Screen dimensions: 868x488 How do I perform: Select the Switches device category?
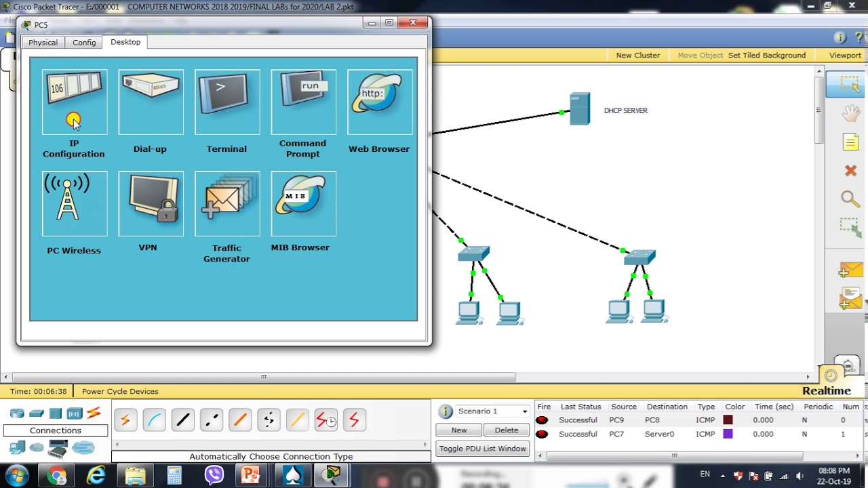point(37,413)
